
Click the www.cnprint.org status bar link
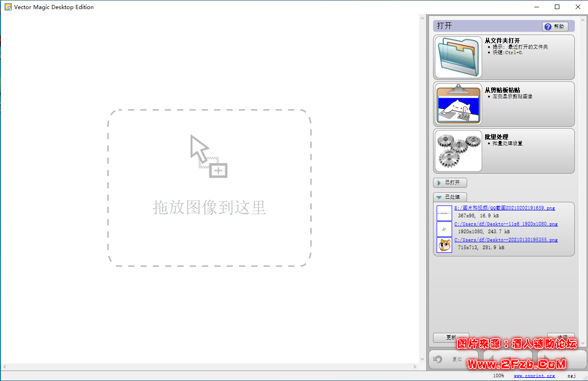(534, 376)
